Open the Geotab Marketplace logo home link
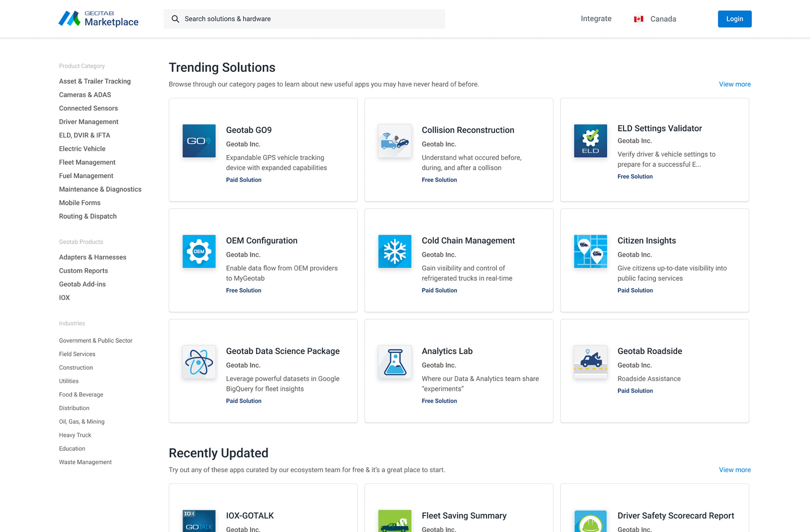The image size is (810, 532). [x=99, y=19]
